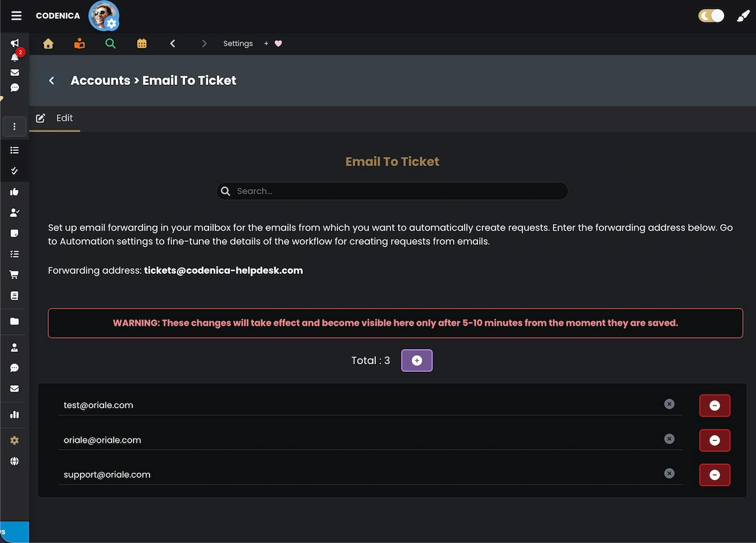Screen dimensions: 756x543
Task: Clear the test@oriale.com field
Action: (x=669, y=404)
